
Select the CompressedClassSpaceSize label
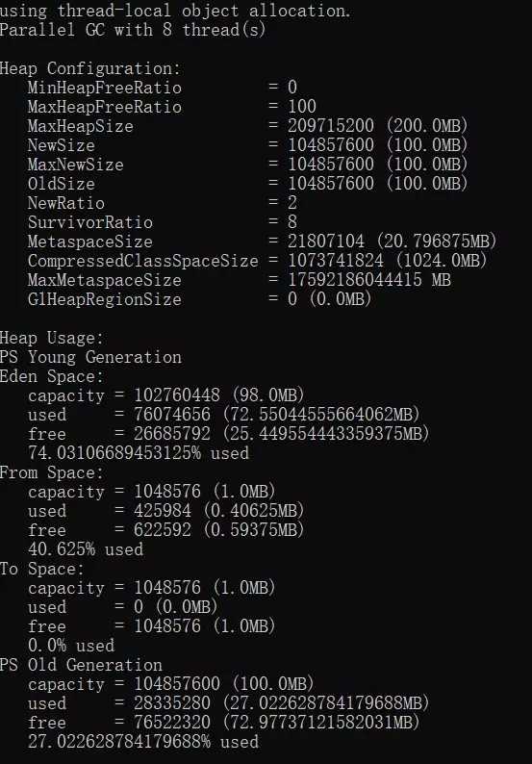[142, 261]
